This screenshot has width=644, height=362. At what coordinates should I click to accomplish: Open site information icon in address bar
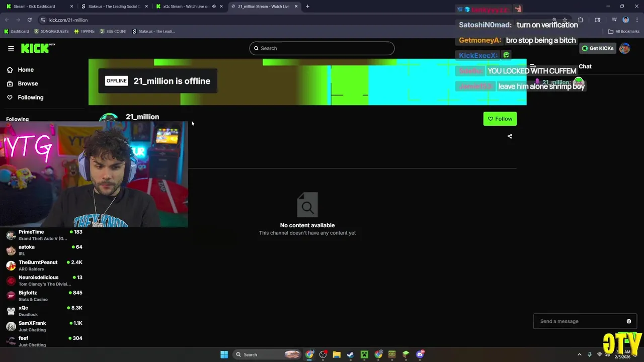coord(43,20)
